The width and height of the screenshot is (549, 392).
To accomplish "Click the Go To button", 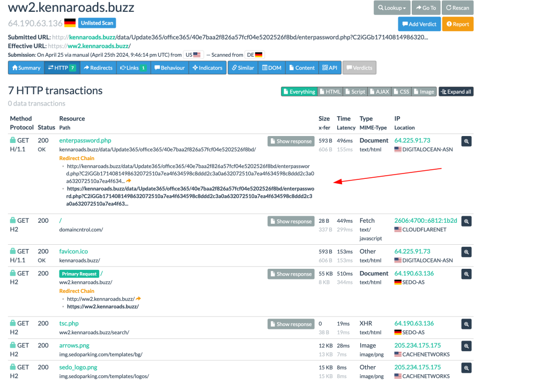I will pyautogui.click(x=426, y=7).
